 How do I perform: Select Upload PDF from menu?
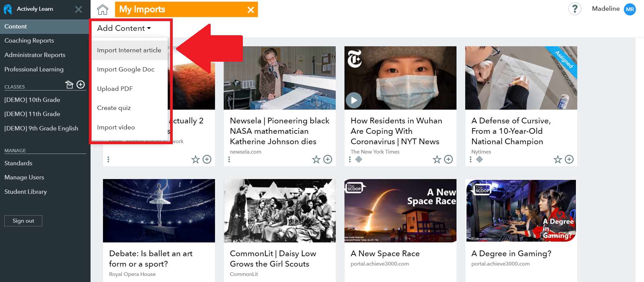[x=129, y=89]
